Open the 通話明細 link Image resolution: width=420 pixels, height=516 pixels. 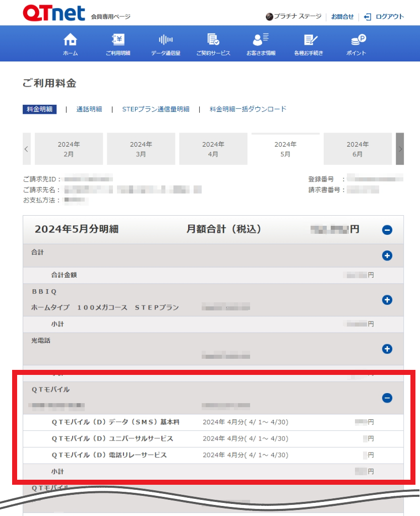coord(89,109)
